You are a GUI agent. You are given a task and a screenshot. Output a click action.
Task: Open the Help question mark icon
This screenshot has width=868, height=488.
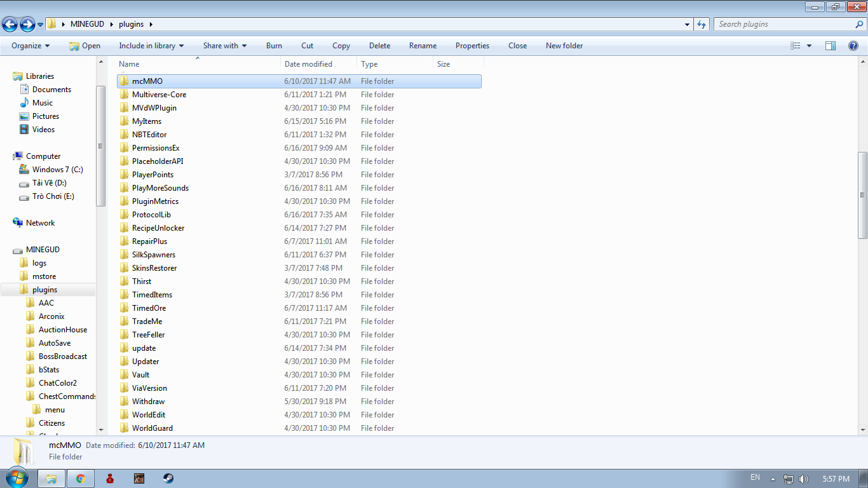click(853, 46)
